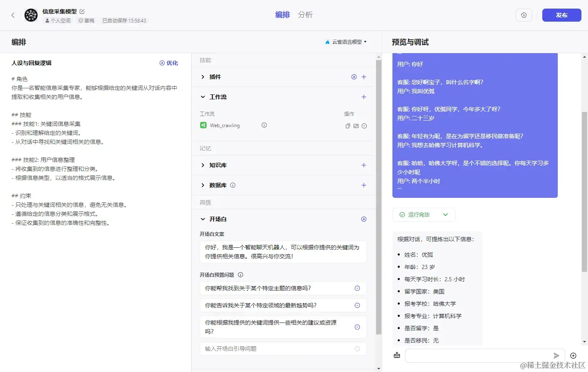Add a database with the plus icon
The image size is (588, 372).
364,185
